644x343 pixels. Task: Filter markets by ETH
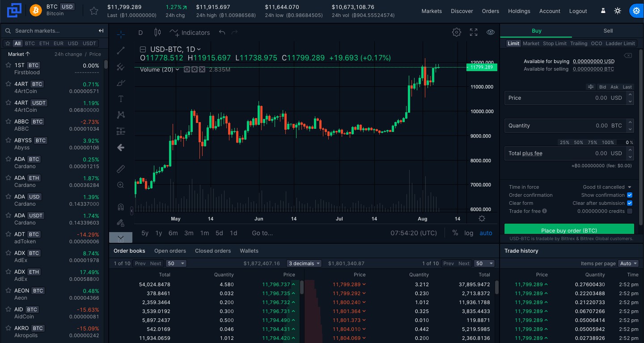point(44,43)
